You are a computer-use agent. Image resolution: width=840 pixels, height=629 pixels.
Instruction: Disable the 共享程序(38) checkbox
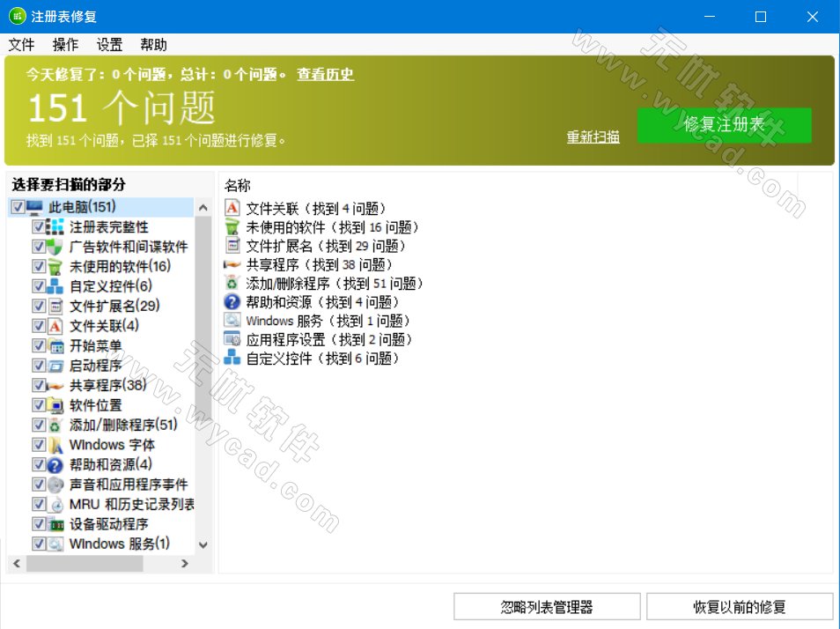pyautogui.click(x=38, y=385)
